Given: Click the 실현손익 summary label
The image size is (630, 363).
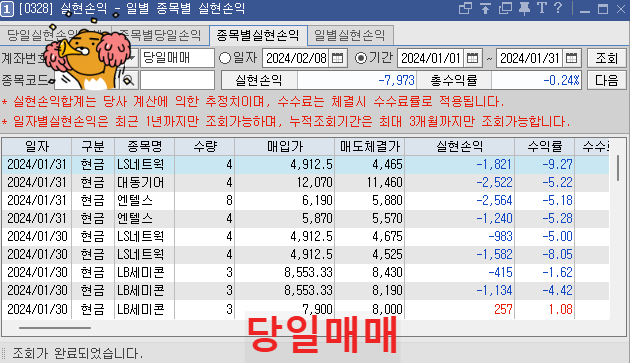Looking at the screenshot, I should pyautogui.click(x=259, y=80).
